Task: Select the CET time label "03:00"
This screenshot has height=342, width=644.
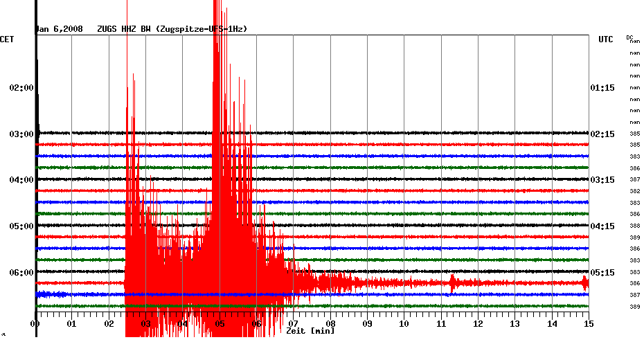Action: [x=21, y=134]
